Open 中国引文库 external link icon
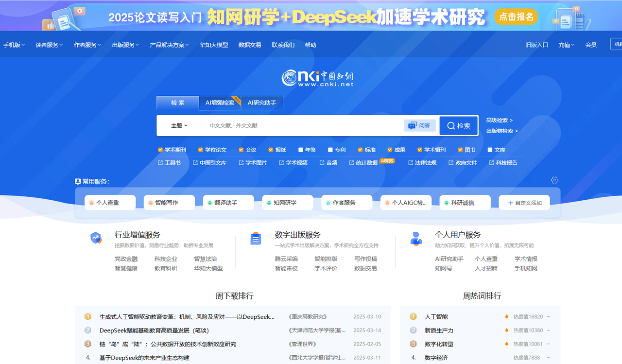 (195, 163)
